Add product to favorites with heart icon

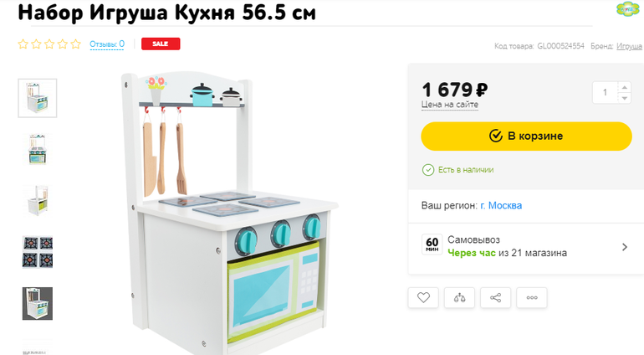click(423, 297)
